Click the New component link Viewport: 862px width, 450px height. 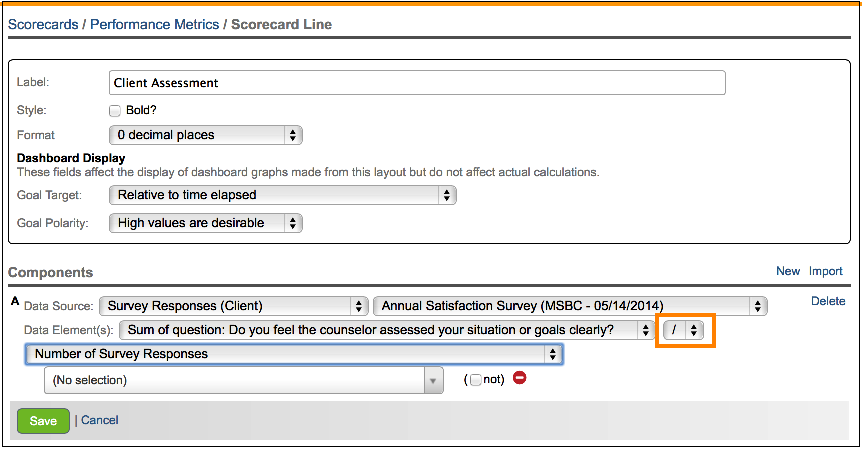click(x=788, y=271)
